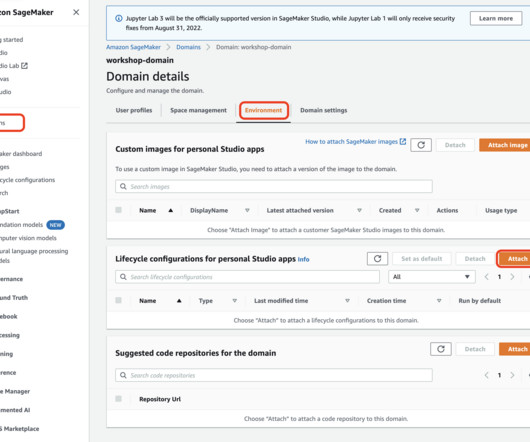The image size is (530, 442).
Task: Click Detach in Lifecycle configurations section
Action: (475, 259)
